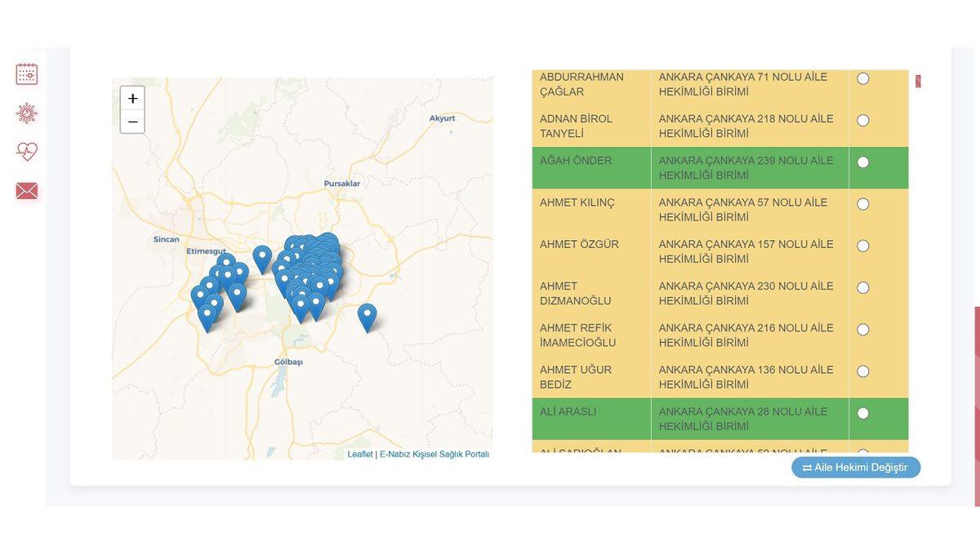The width and height of the screenshot is (980, 551).
Task: Select radio button for Ali Araslı
Action: pos(862,413)
